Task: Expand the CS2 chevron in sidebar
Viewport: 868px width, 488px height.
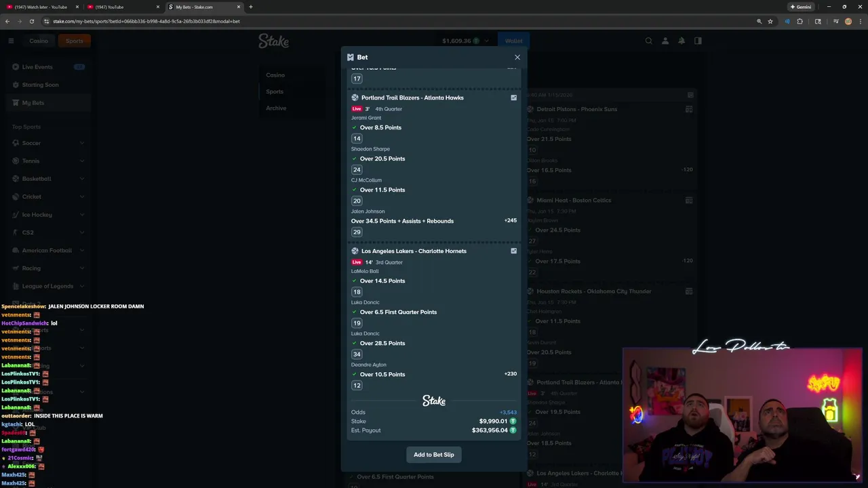Action: tap(82, 232)
